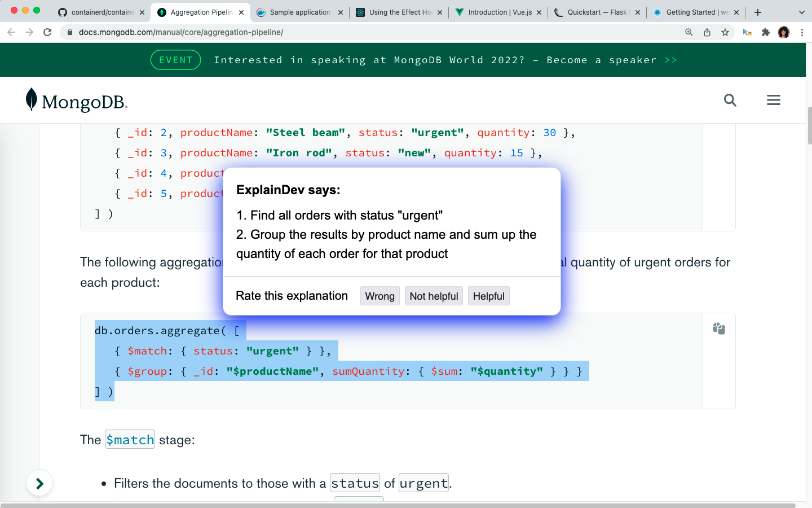Click the browser share icon
This screenshot has width=812, height=508.
[707, 32]
